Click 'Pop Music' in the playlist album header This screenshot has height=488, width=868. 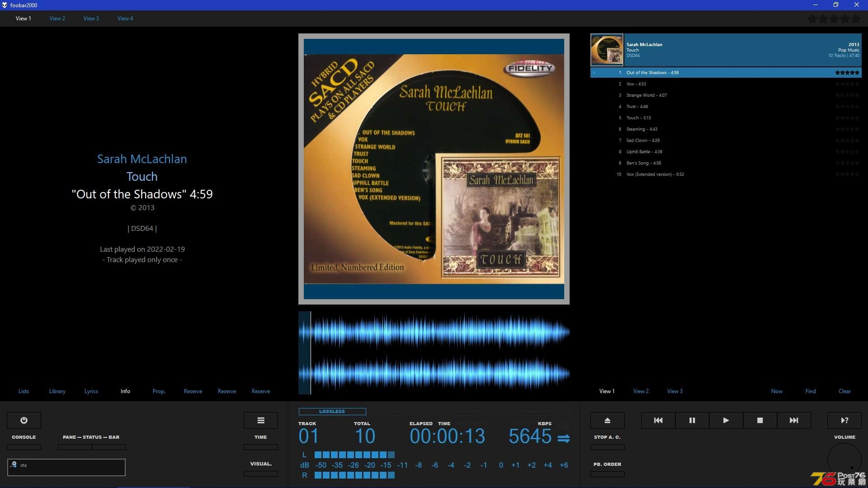849,50
